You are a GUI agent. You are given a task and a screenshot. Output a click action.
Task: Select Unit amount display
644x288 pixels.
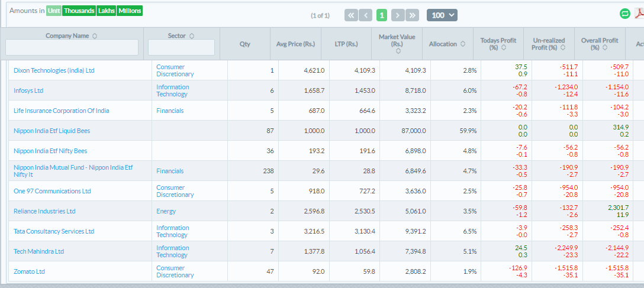pyautogui.click(x=54, y=11)
